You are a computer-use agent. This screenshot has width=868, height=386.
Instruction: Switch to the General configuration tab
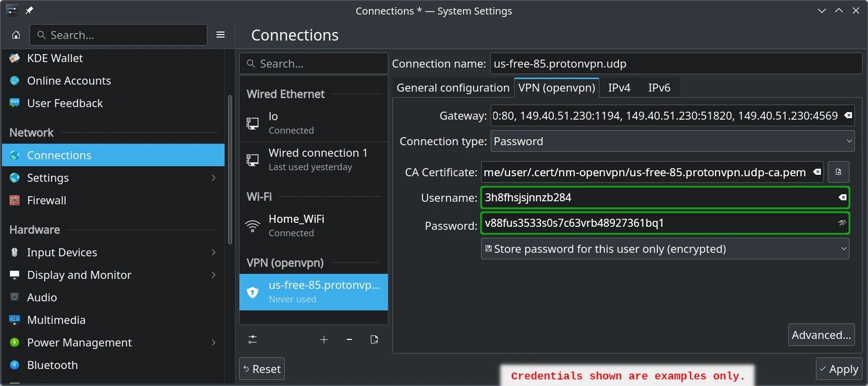(453, 88)
